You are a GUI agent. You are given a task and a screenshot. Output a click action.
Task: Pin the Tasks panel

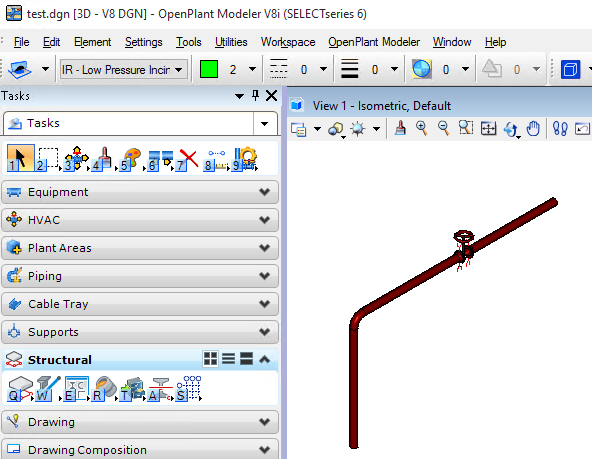(x=256, y=95)
